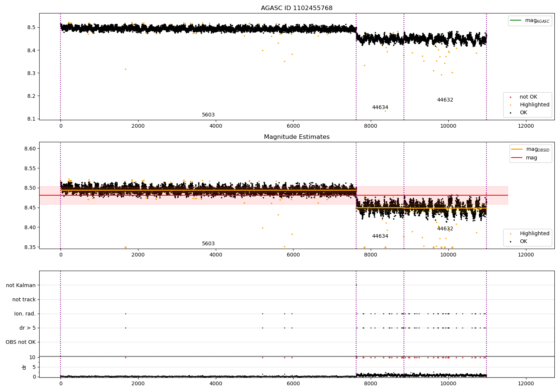Click the 'dr > 5' row label
The image size is (560, 392).
pos(28,328)
